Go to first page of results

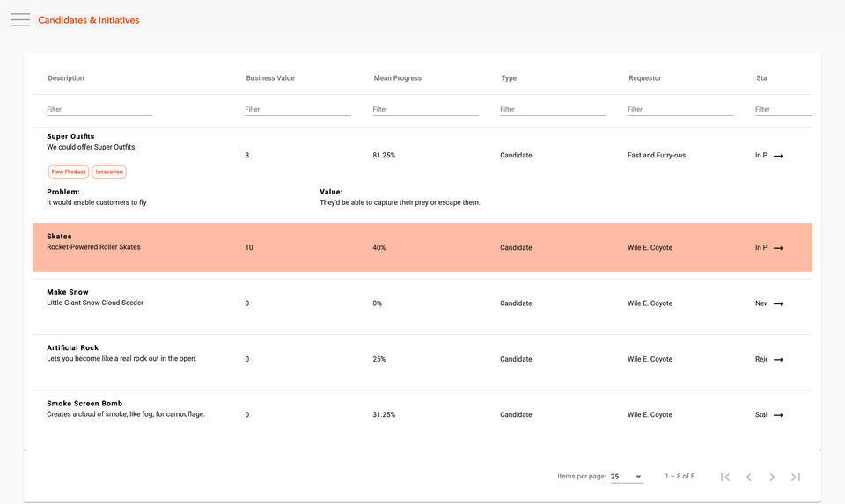(725, 477)
